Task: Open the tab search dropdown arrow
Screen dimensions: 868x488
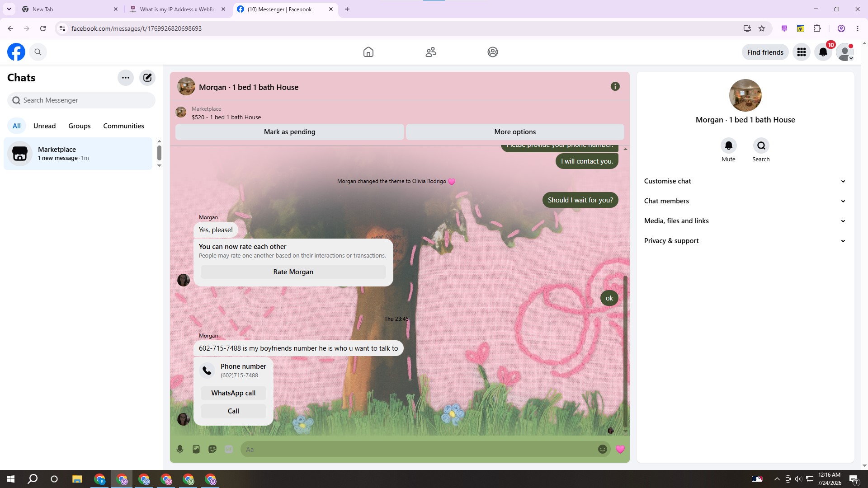Action: coord(9,9)
